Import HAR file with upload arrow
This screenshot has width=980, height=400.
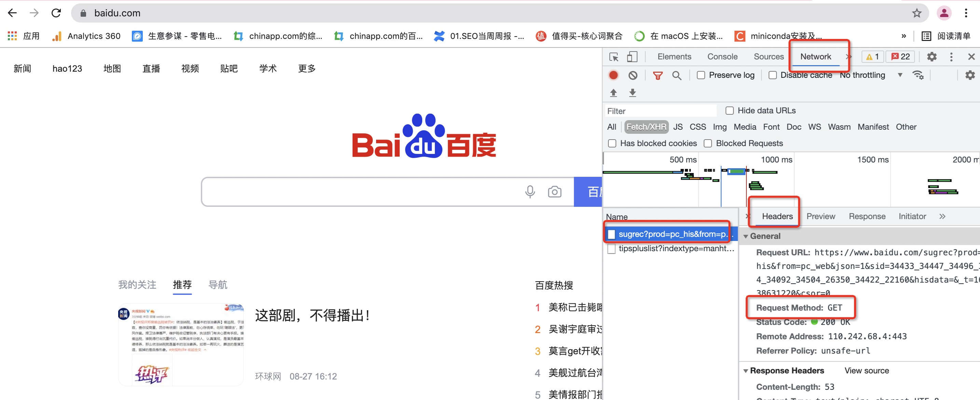(x=613, y=92)
